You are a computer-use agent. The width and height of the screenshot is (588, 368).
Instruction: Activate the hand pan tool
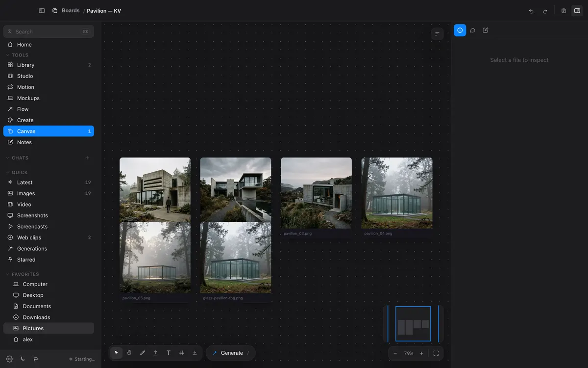pyautogui.click(x=129, y=353)
